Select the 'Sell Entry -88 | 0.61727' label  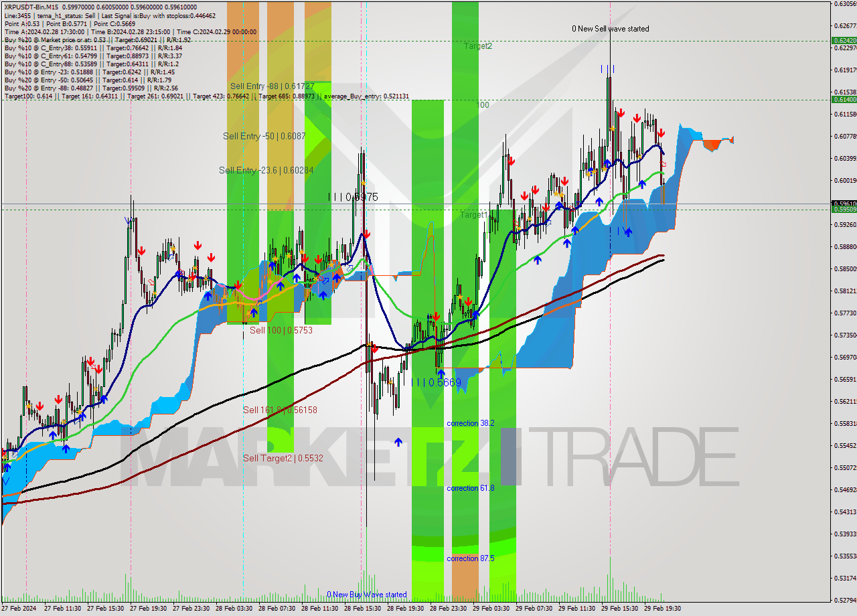(272, 86)
